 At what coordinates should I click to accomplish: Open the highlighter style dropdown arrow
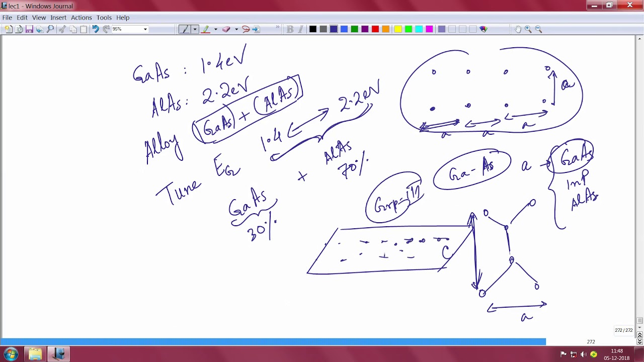pos(215,29)
